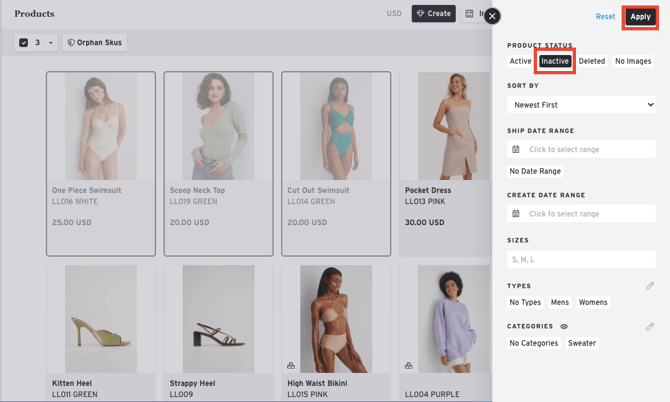Enable the No Images status filter
Screen dimensions: 670x402
633,61
